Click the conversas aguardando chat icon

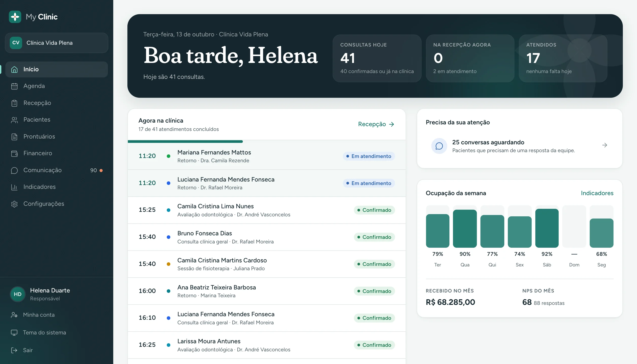[439, 146]
